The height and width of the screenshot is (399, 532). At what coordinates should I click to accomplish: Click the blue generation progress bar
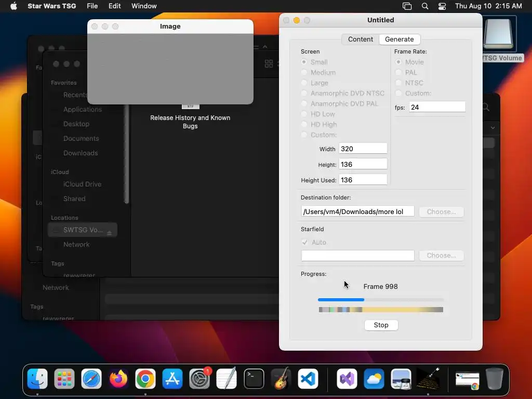tap(381, 300)
